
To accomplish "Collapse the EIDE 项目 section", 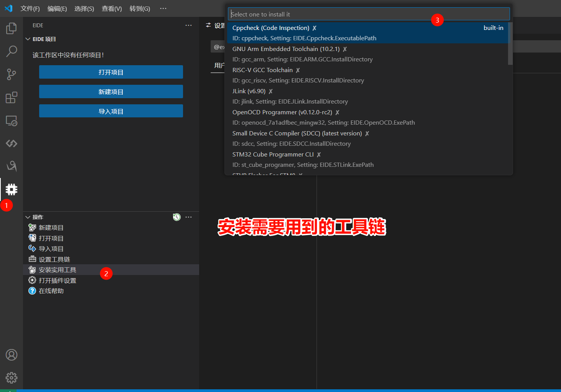I will (x=28, y=39).
